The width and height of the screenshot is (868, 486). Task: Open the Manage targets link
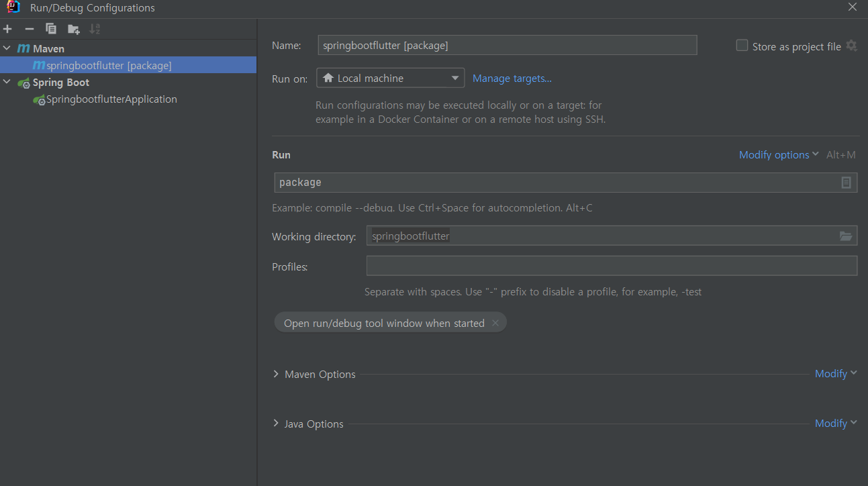(512, 78)
